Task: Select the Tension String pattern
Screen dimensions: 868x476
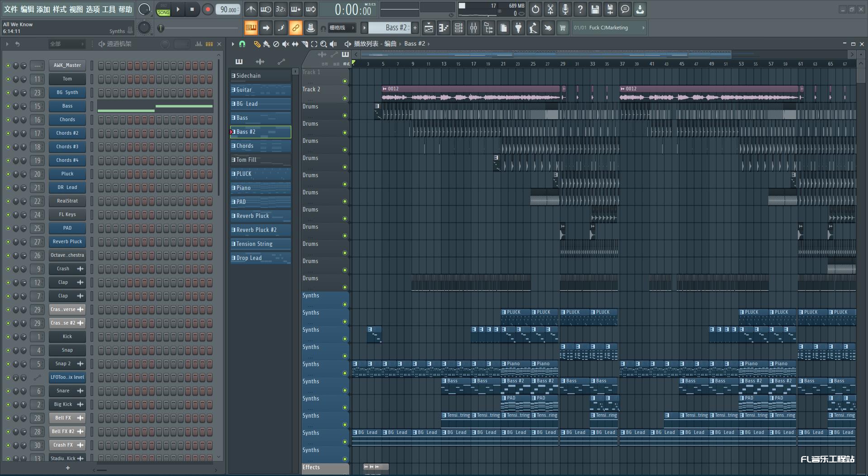Action: tap(261, 244)
